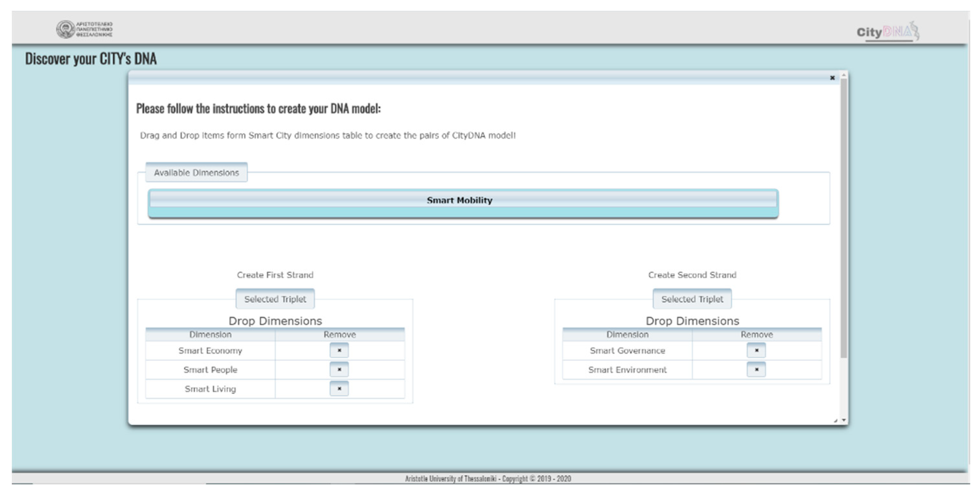980x497 pixels.
Task: Click the CityDNA logo
Action: coord(887,32)
